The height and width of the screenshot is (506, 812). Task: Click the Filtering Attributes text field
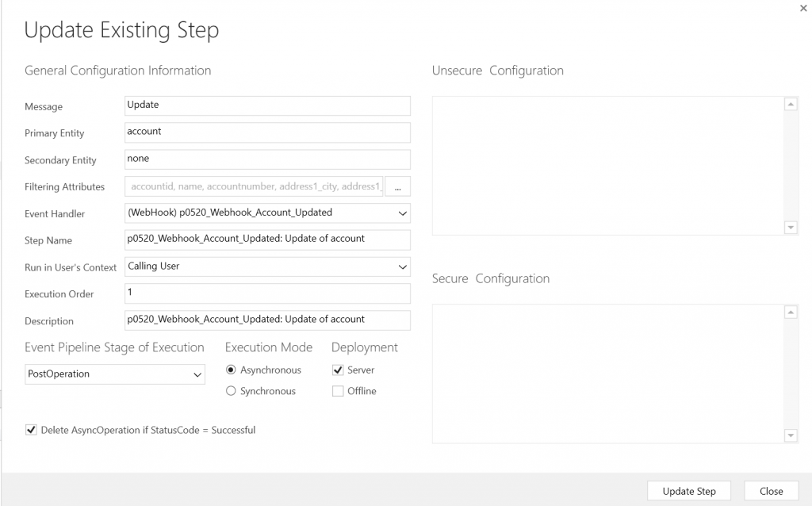click(254, 186)
